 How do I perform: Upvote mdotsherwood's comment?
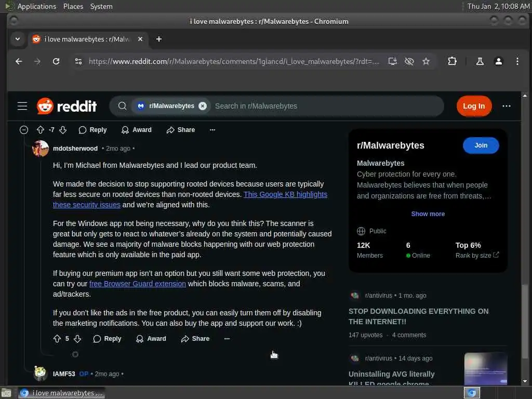click(57, 339)
